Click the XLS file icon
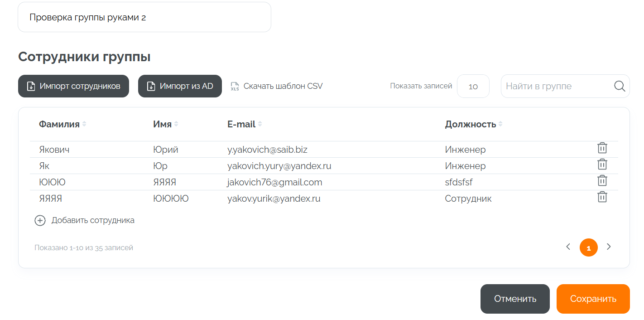 tap(235, 86)
